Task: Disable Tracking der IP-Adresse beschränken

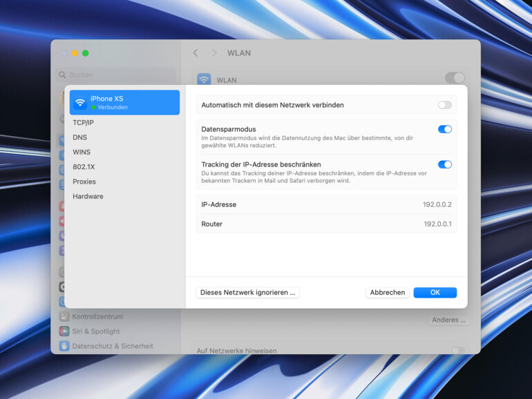Action: coord(444,164)
